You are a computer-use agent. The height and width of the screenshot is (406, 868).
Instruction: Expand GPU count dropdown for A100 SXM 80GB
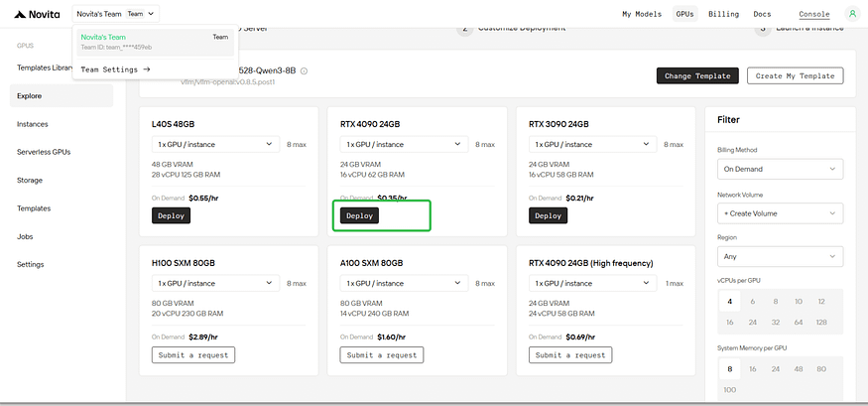[x=404, y=283]
